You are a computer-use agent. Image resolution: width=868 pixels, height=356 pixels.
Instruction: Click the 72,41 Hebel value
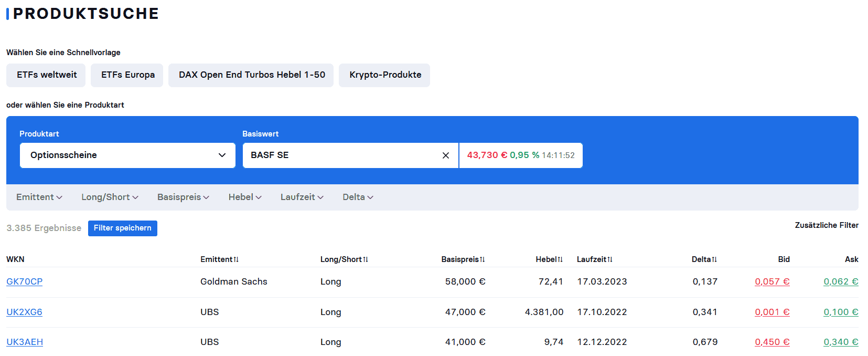click(x=551, y=282)
